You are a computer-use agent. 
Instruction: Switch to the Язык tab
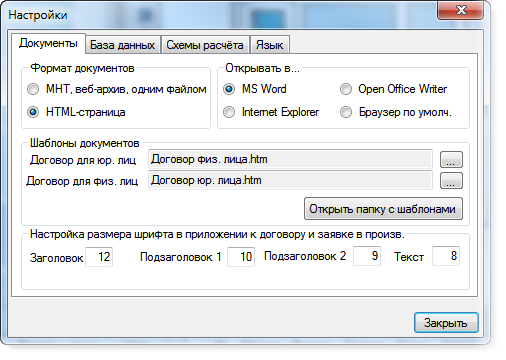(x=270, y=45)
